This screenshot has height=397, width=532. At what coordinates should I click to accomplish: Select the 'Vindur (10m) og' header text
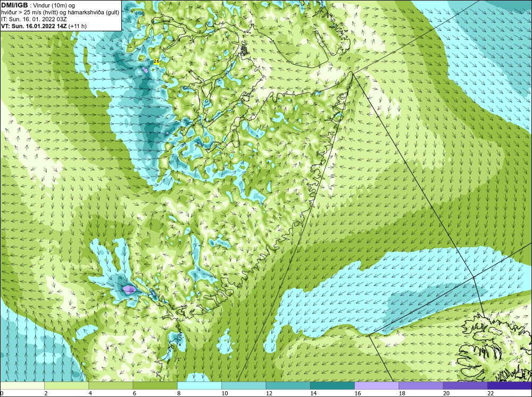[54, 5]
